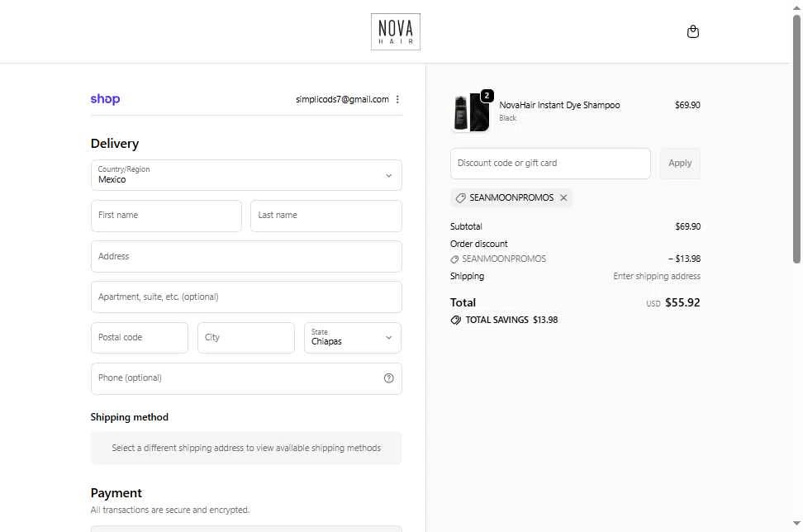Remove the SEANMOONPROMOS discount code
This screenshot has width=803, height=532.
click(x=563, y=197)
